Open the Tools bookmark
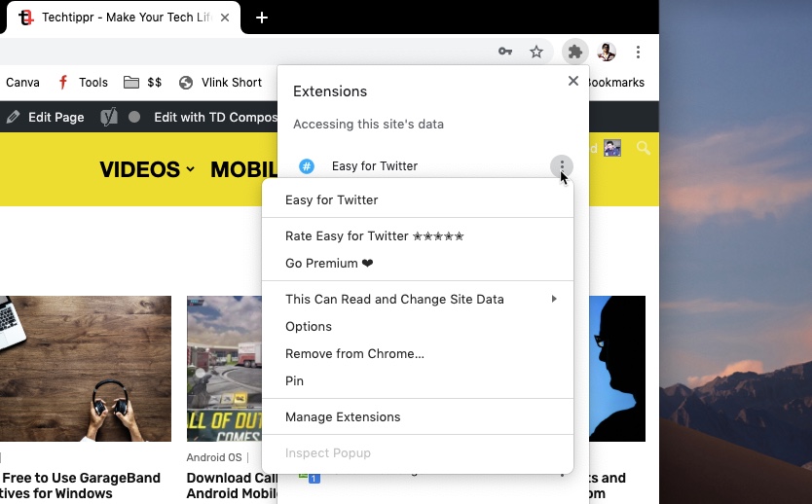Image resolution: width=812 pixels, height=504 pixels. click(x=83, y=83)
